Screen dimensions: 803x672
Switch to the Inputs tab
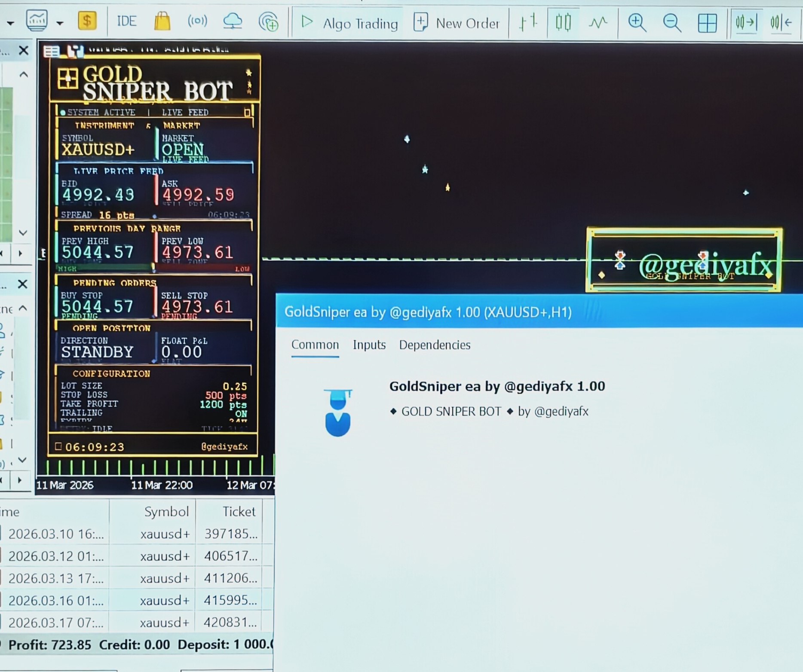coord(369,345)
